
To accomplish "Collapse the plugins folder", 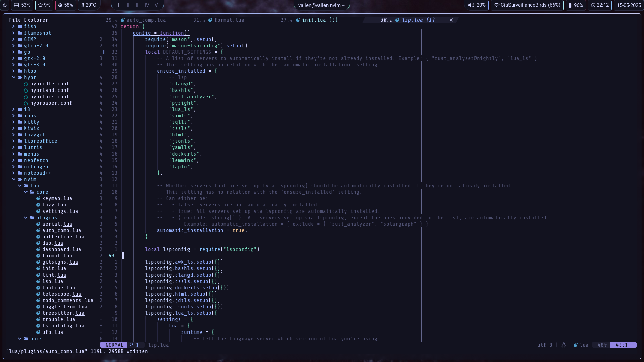I will pyautogui.click(x=26, y=218).
